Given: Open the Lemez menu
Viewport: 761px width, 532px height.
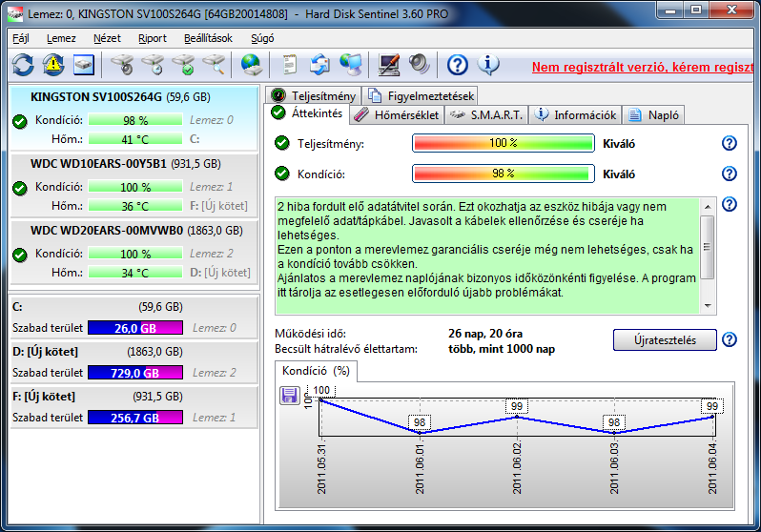Looking at the screenshot, I should point(61,38).
